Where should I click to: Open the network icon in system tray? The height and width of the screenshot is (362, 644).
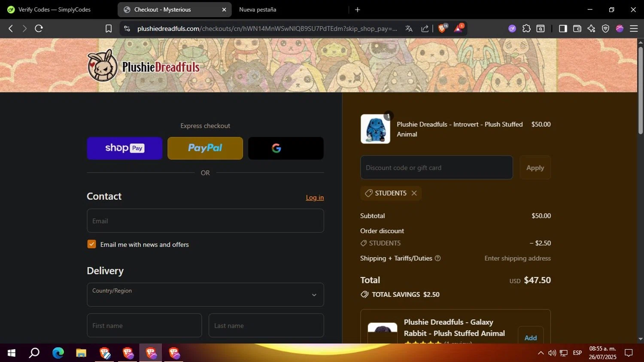click(564, 353)
